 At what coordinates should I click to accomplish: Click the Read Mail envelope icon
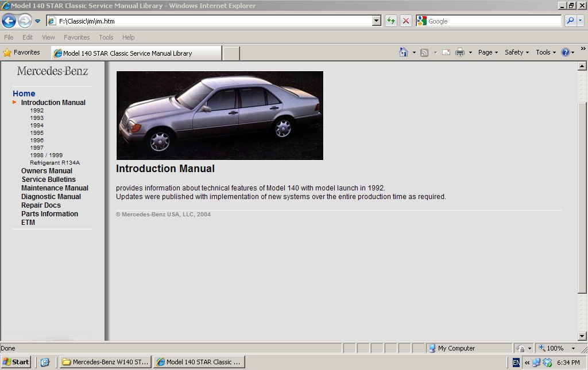[446, 52]
